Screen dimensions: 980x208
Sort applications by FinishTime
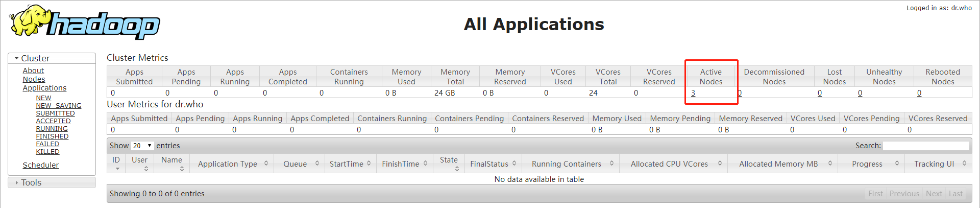coord(404,164)
